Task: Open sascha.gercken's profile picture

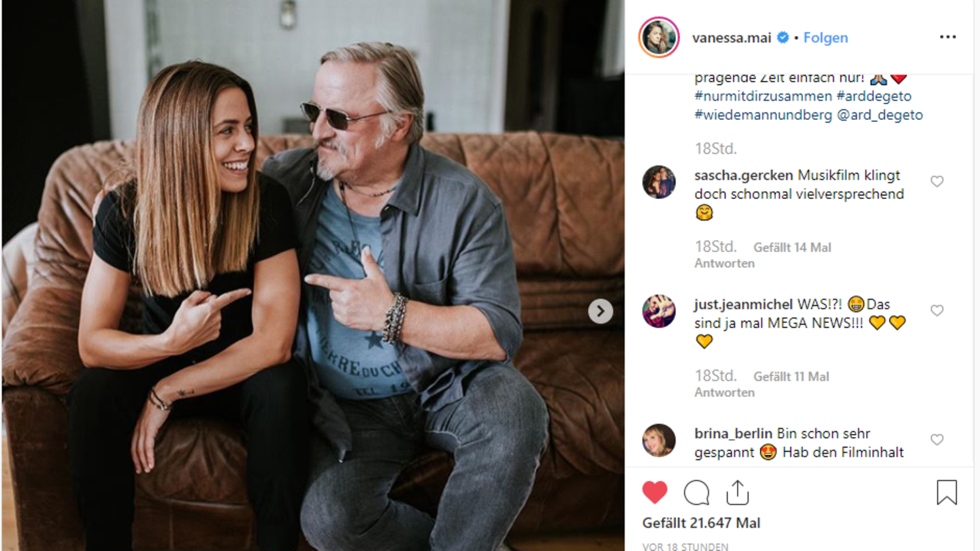Action: coord(659,182)
